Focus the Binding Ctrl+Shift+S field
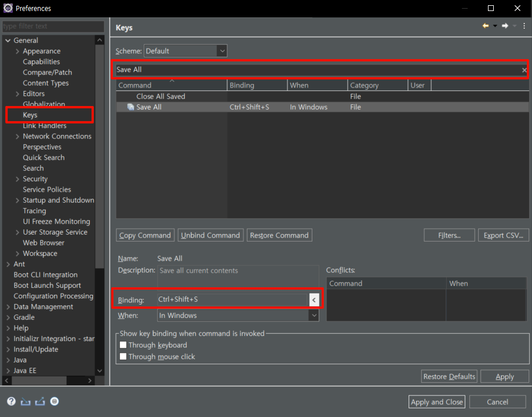This screenshot has width=532, height=417. coord(232,299)
